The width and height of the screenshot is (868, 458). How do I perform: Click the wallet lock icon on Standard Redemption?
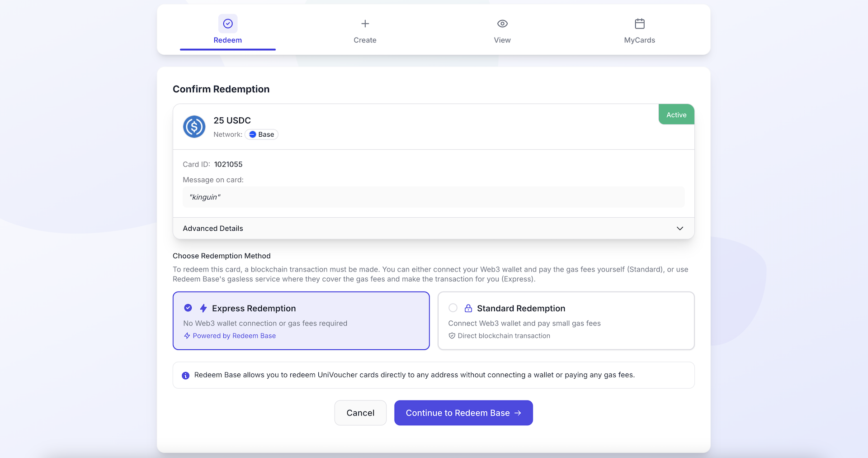click(x=468, y=308)
